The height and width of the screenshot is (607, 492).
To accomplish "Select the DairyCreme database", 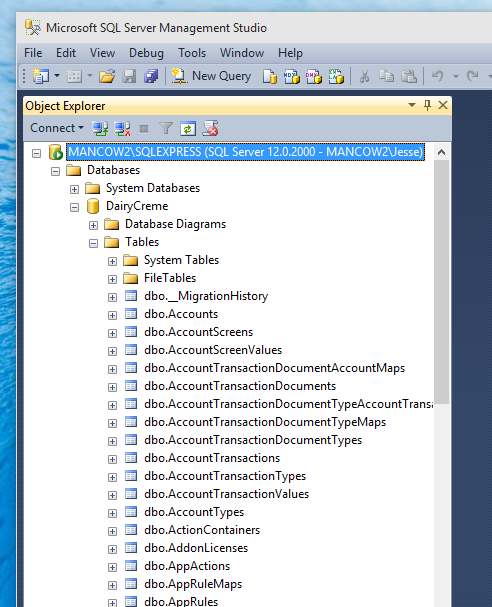I will (137, 206).
